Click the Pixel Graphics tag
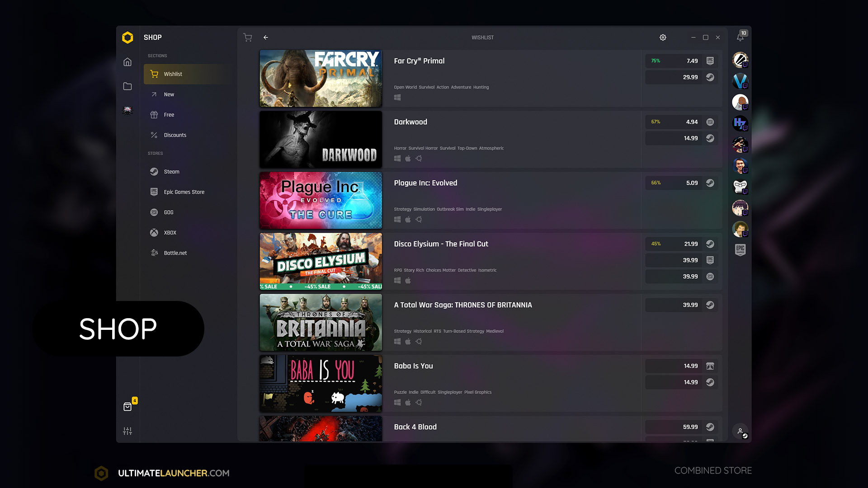The image size is (868, 488). (478, 392)
